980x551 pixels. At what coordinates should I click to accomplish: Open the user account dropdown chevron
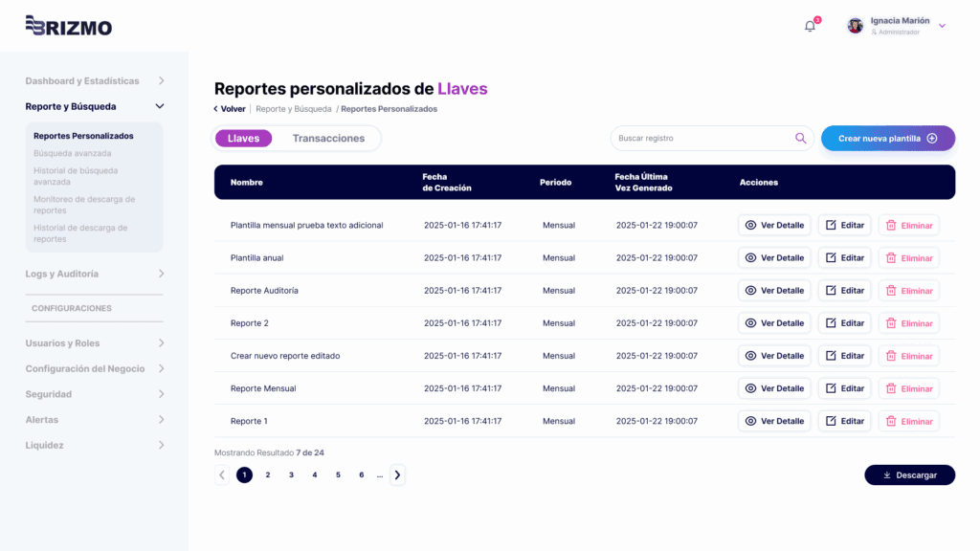point(940,25)
